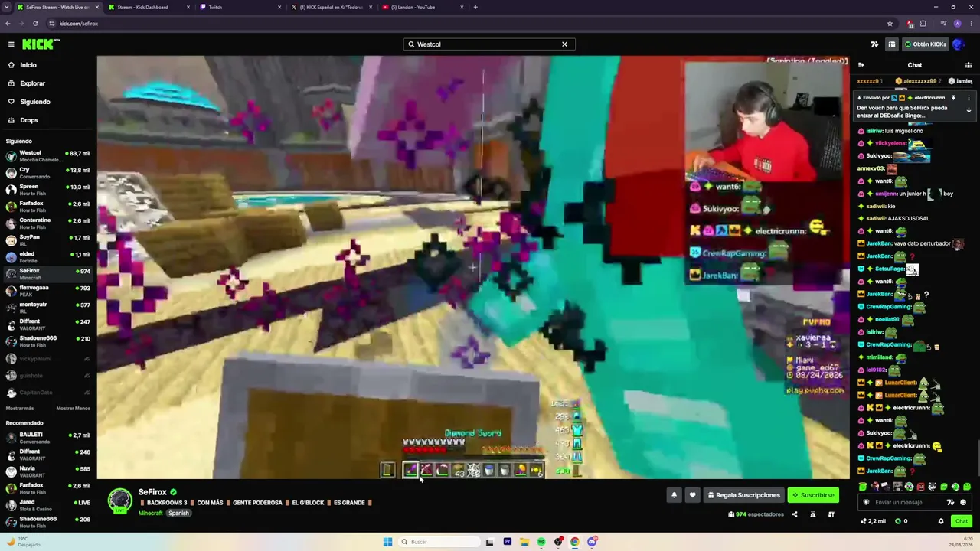This screenshot has height=551, width=980.
Task: Open Spreen channel in following list
Action: point(47,189)
